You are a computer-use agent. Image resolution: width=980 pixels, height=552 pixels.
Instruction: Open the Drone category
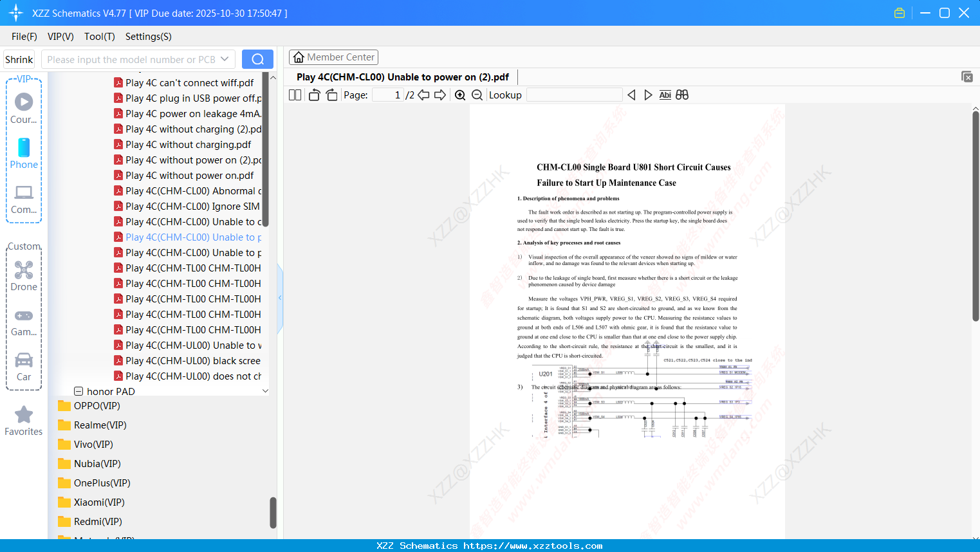tap(24, 276)
